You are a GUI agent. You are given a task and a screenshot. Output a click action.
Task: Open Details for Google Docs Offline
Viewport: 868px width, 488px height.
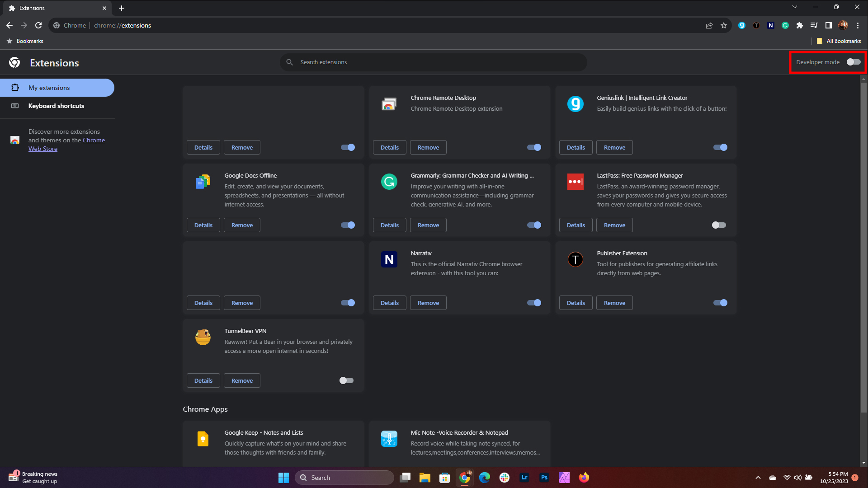click(x=203, y=225)
